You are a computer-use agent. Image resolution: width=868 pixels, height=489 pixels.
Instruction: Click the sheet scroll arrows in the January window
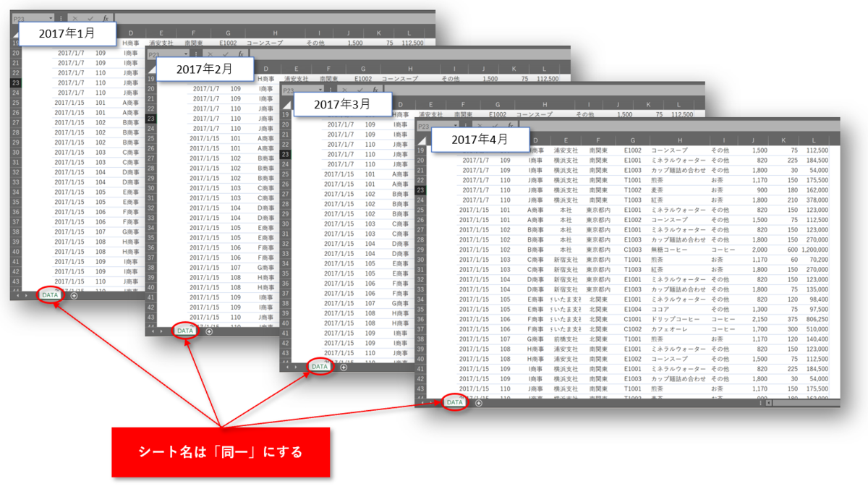click(x=22, y=295)
